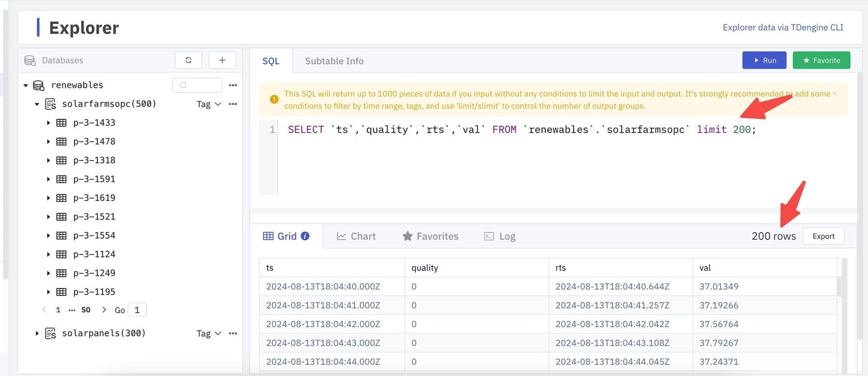Viewport: 868px width, 376px height.
Task: Expand the solarpanels supertable
Action: [x=37, y=333]
